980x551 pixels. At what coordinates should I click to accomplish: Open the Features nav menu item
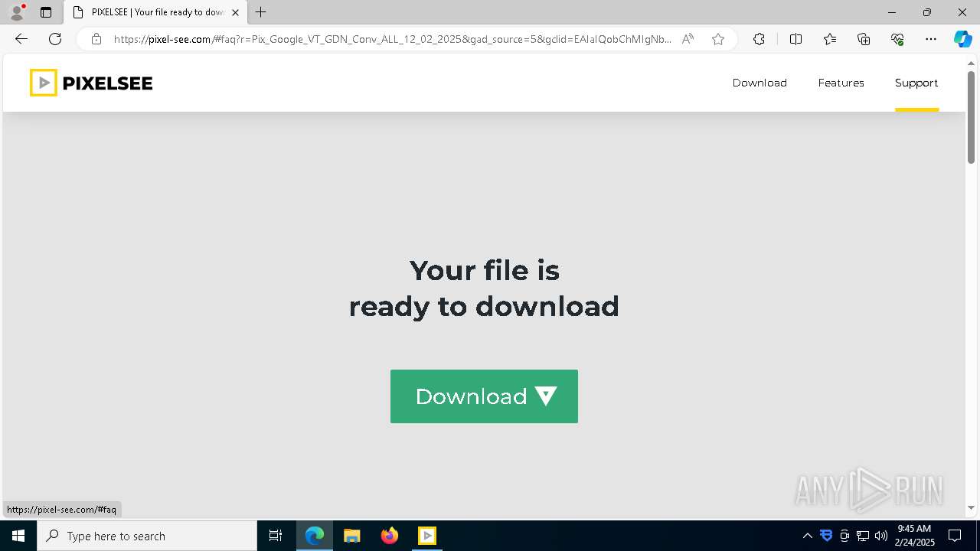click(x=841, y=83)
